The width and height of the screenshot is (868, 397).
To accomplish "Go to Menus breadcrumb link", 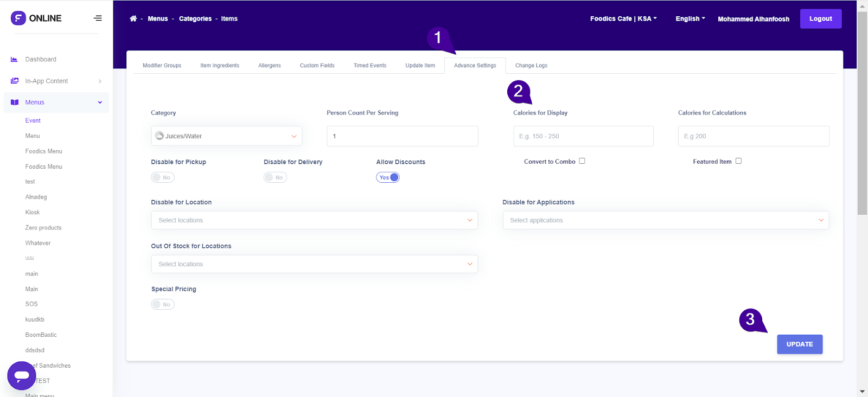I will [158, 18].
